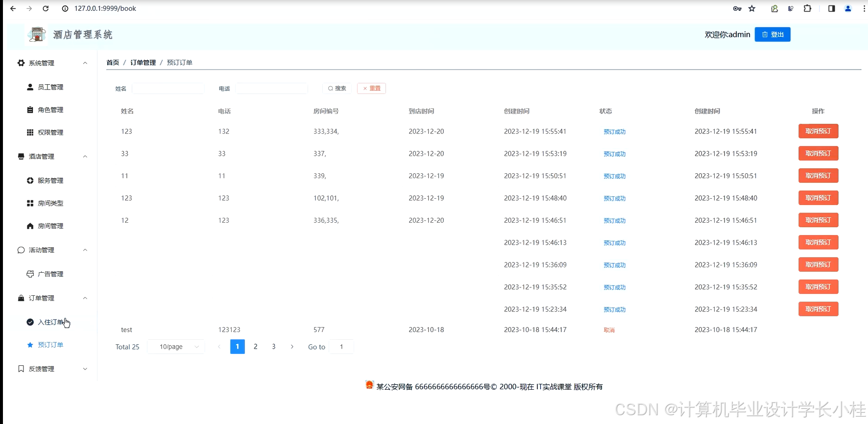The image size is (868, 424).
Task: Open 广告管理 menu item
Action: (x=50, y=274)
